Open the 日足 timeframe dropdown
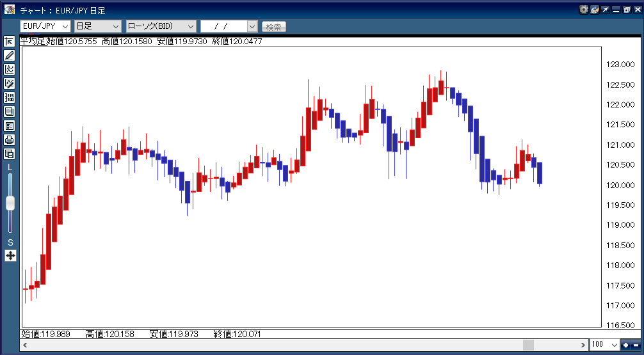The height and width of the screenshot is (355, 644). coord(98,26)
